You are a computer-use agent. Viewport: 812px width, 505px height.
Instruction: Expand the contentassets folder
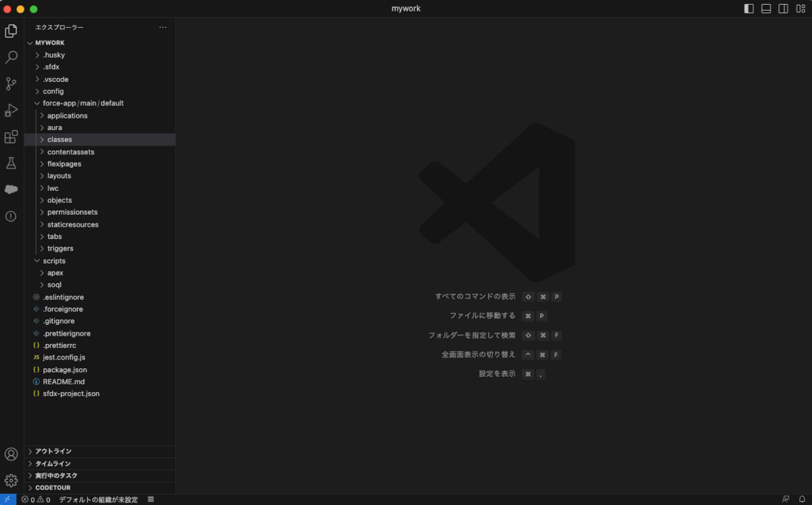click(100, 152)
